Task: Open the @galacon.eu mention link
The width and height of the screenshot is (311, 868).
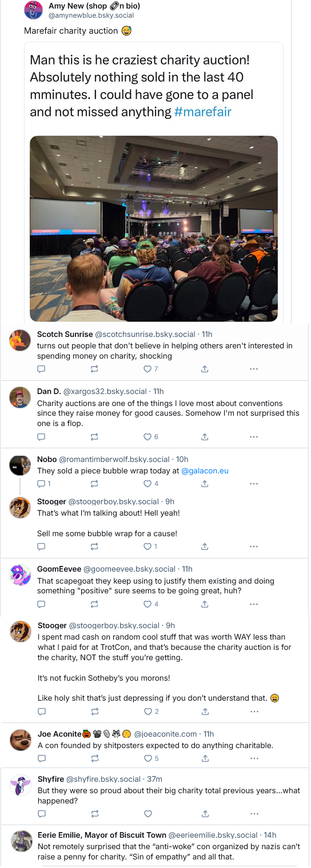Action: pyautogui.click(x=205, y=471)
